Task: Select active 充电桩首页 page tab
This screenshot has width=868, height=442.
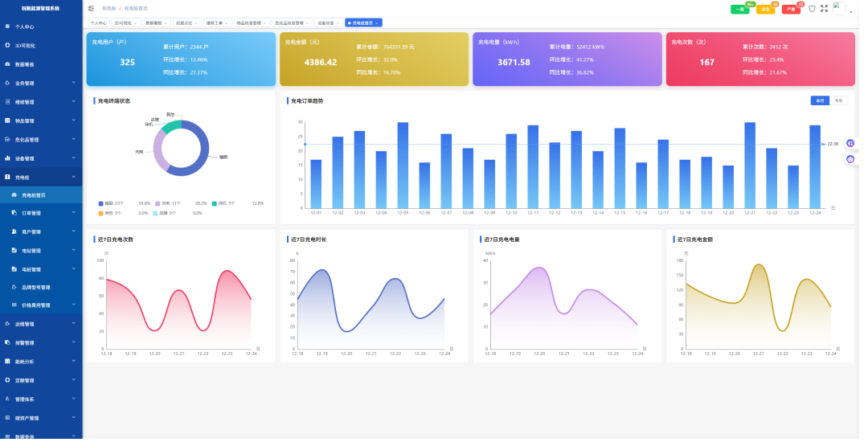Action: click(363, 23)
